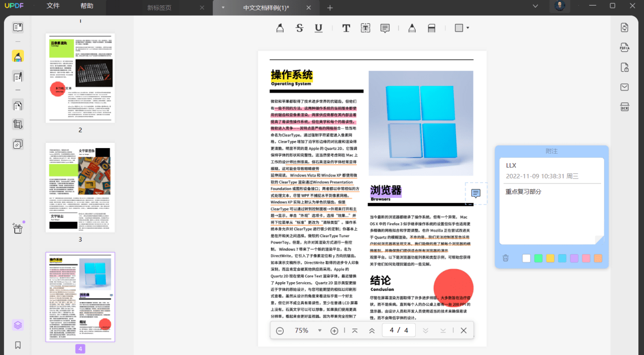644x355 pixels.
Task: Select page 4 thumbnail
Action: (x=80, y=297)
